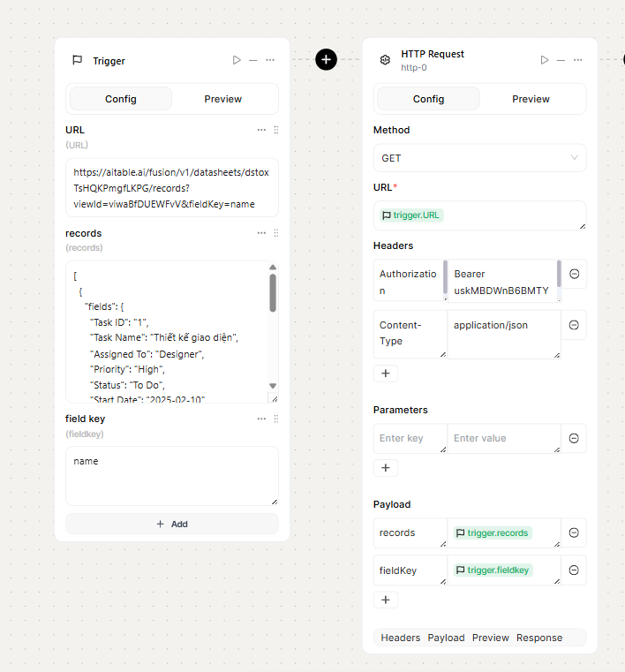Run the Trigger node with play icon
Screen dimensions: 625x672
tap(237, 60)
